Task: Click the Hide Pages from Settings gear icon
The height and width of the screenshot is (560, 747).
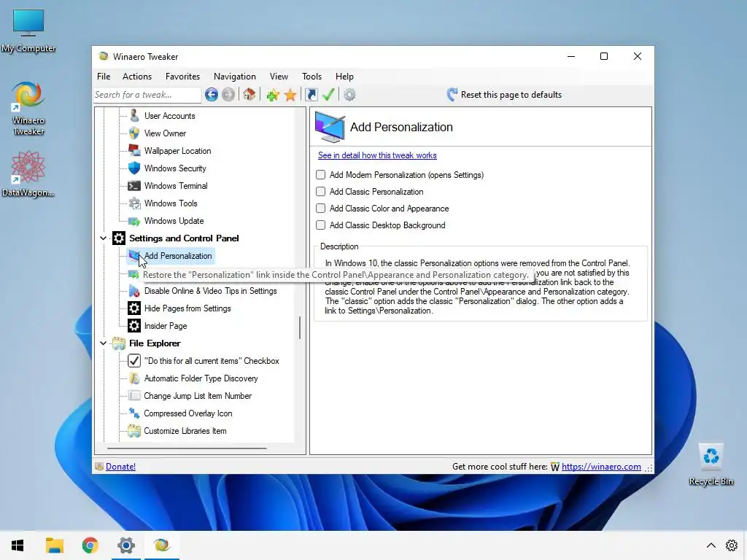Action: pyautogui.click(x=134, y=308)
